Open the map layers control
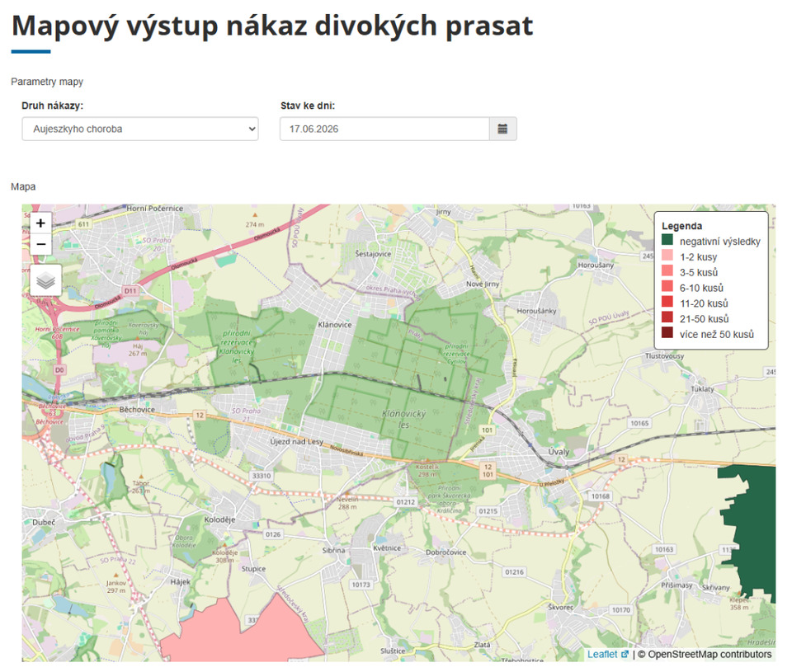Screen dimensions: 792x672 (46, 280)
